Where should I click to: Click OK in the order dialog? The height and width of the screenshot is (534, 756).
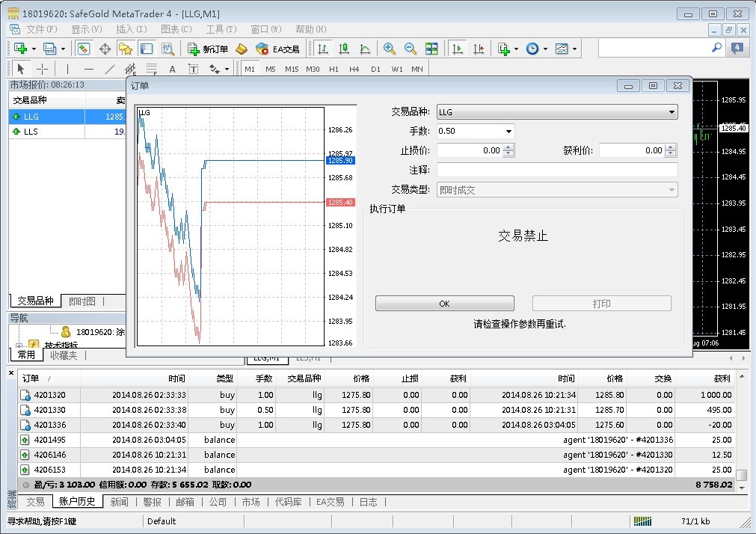(x=444, y=304)
